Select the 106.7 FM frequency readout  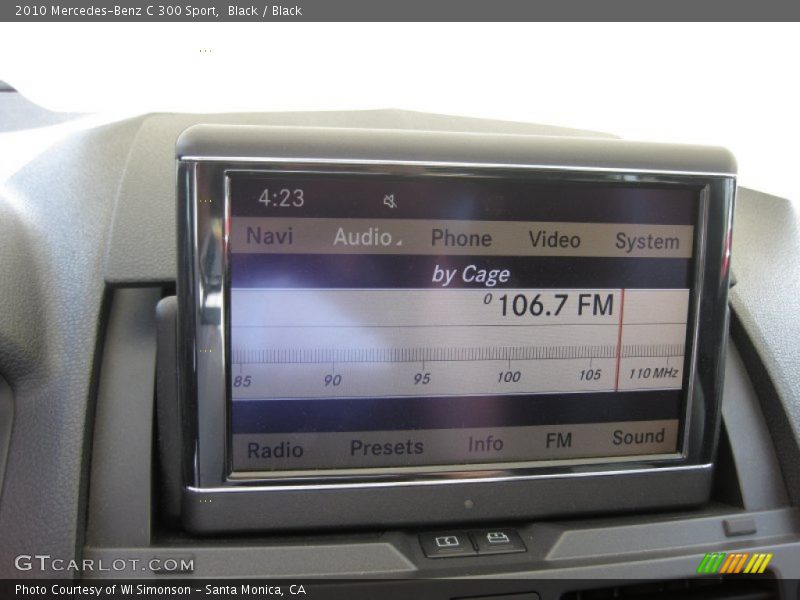pos(555,305)
